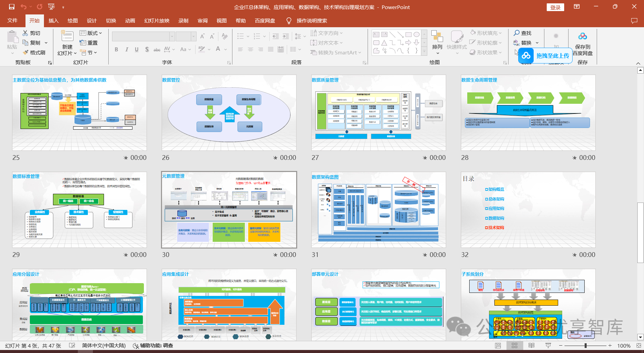Image resolution: width=644 pixels, height=353 pixels.
Task: Click Replace (替换) button
Action: click(522, 43)
